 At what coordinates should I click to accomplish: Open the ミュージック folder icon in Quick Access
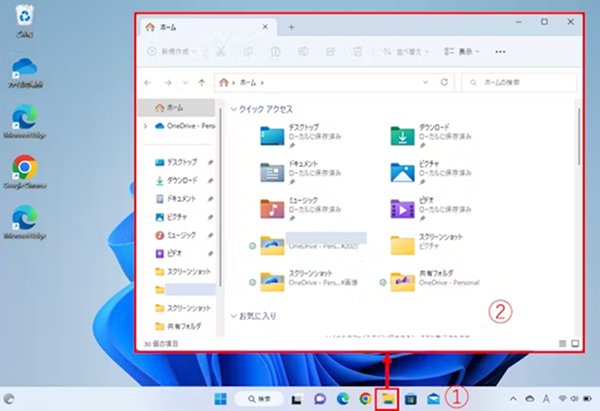click(x=272, y=208)
